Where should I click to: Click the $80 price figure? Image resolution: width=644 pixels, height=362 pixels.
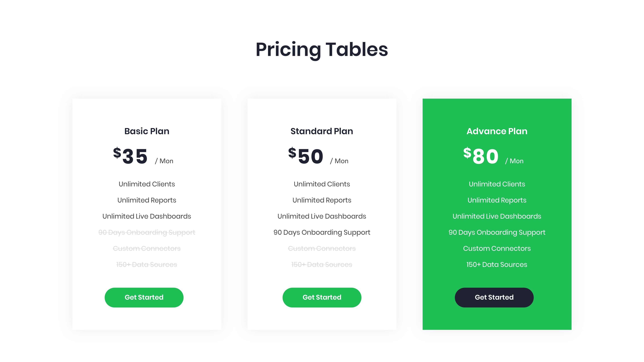481,156
